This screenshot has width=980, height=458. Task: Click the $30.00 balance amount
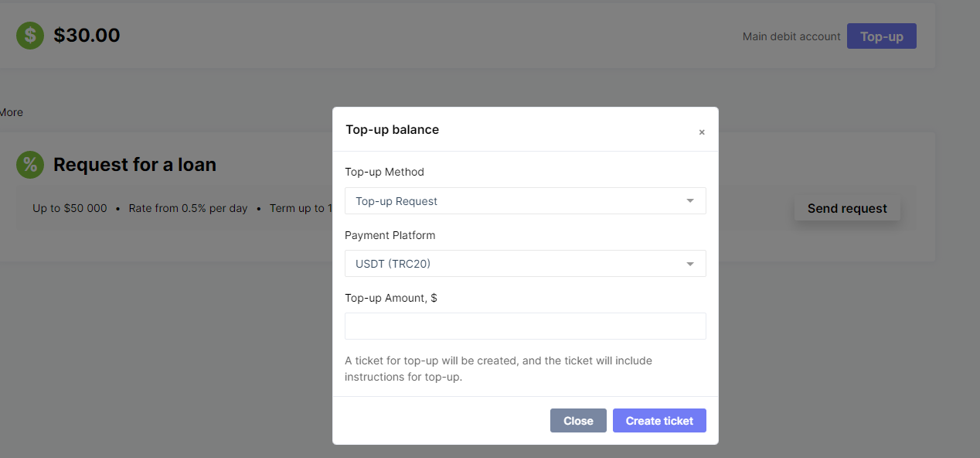coord(87,36)
